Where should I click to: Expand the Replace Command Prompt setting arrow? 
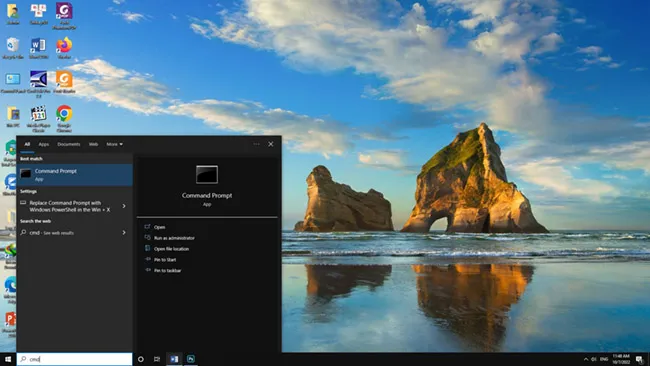coord(124,206)
